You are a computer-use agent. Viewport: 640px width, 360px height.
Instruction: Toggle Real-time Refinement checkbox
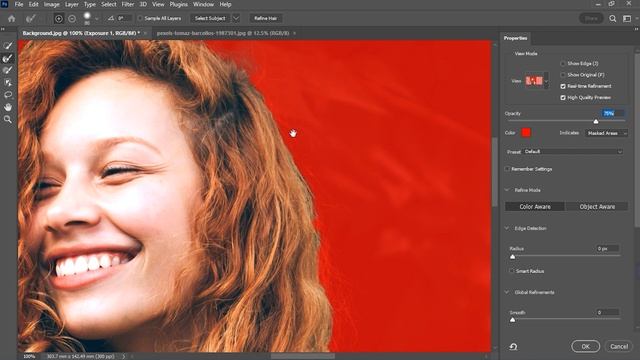[563, 86]
